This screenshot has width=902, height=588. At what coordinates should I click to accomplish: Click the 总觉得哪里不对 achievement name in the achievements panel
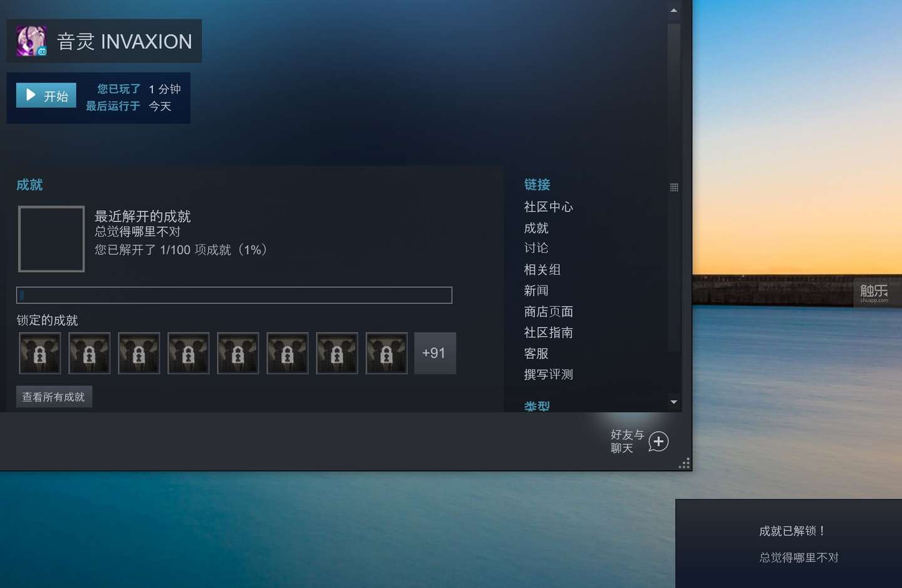[137, 232]
